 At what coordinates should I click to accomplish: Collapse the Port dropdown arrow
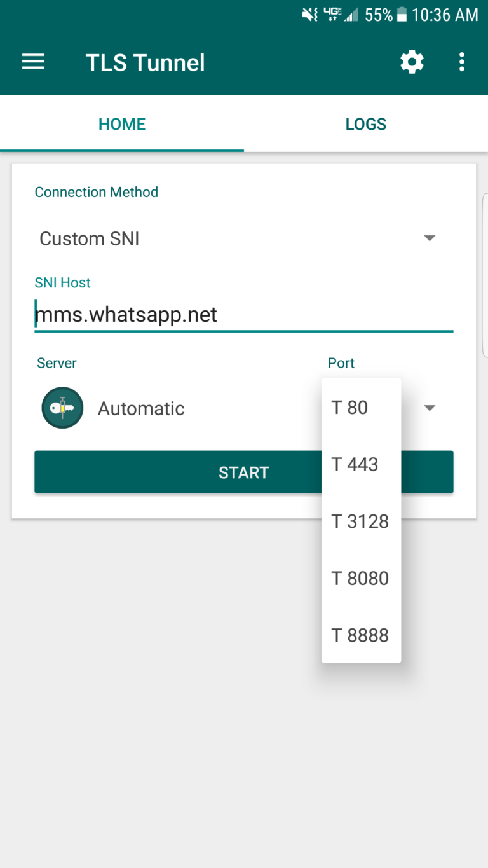click(430, 408)
